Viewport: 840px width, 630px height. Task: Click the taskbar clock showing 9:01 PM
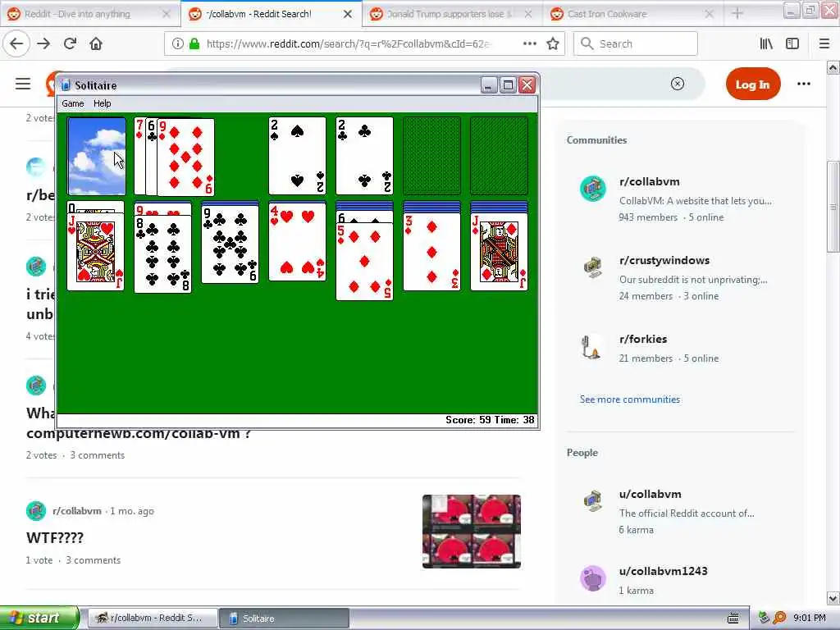tap(810, 618)
